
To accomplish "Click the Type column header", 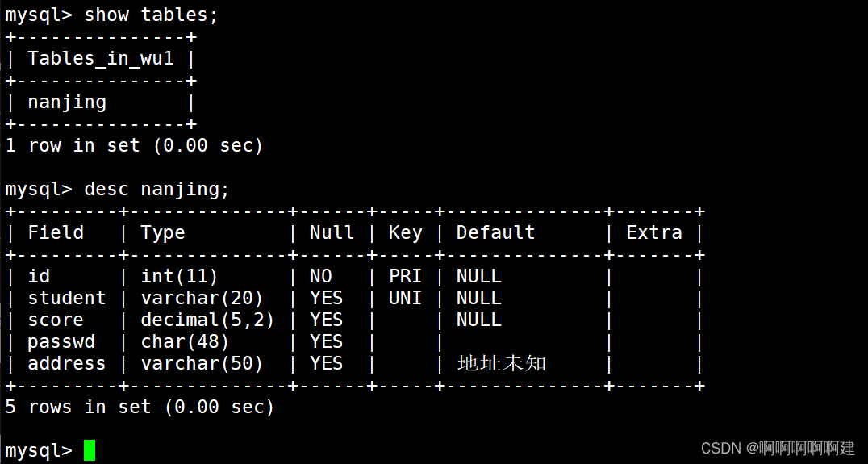I will click(x=162, y=232).
